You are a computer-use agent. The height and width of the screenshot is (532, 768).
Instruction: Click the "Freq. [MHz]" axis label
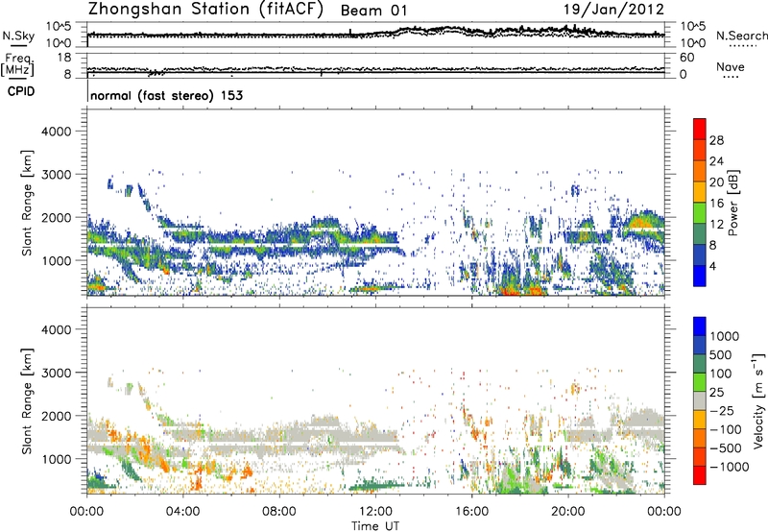coord(18,65)
